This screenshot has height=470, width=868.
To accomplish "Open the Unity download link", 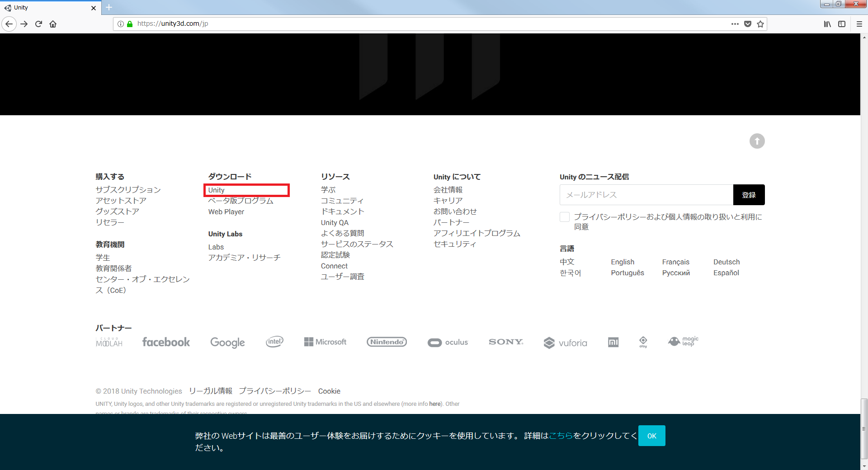I will tap(216, 190).
